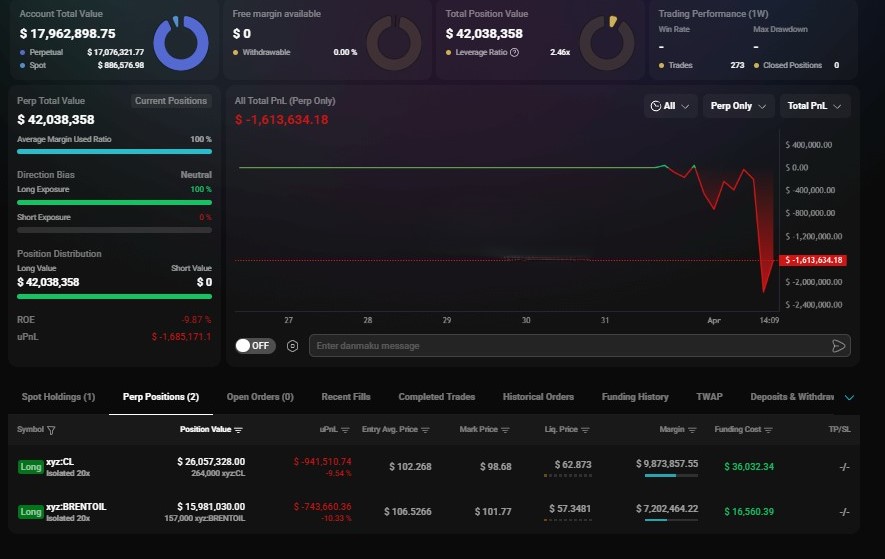Open the Completed Trades tab
The width and height of the screenshot is (885, 559).
pyautogui.click(x=437, y=397)
